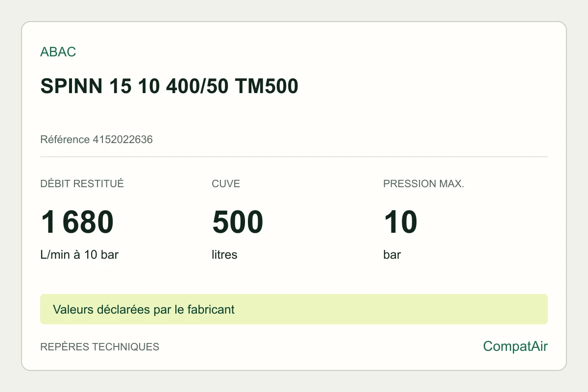The height and width of the screenshot is (392, 588).
Task: Select the 500 tank capacity value
Action: 238,221
